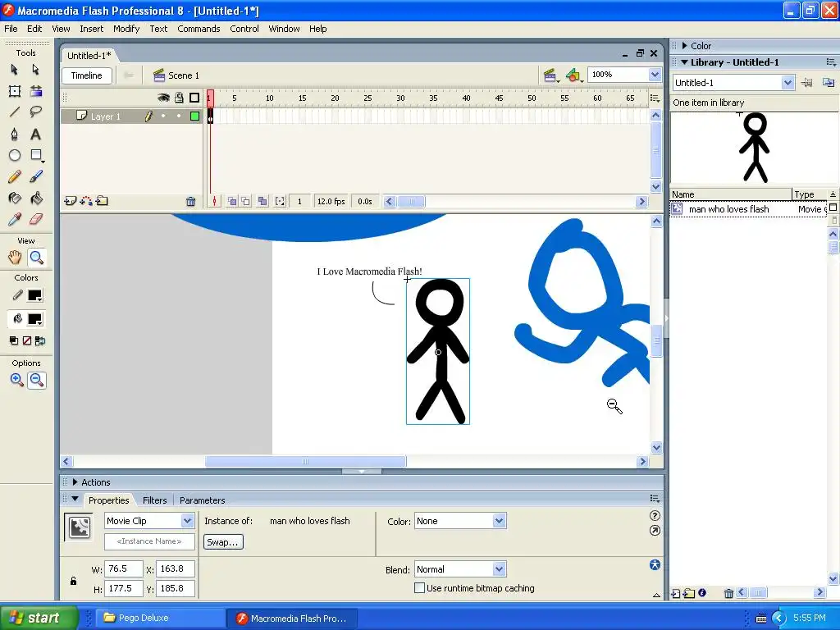
Task: Open the Insert menu
Action: (x=92, y=29)
